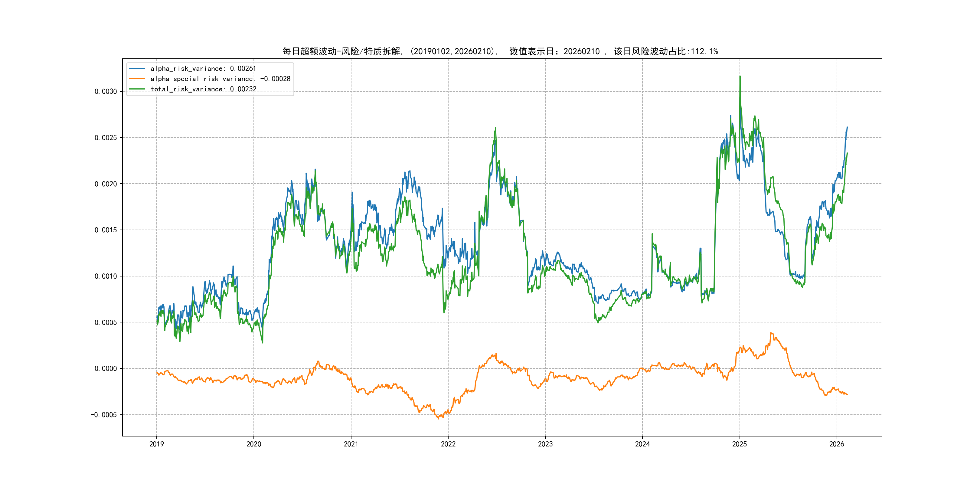Image resolution: width=980 pixels, height=490 pixels.
Task: Click the 0.0015 y-axis tick label
Action: [x=106, y=230]
